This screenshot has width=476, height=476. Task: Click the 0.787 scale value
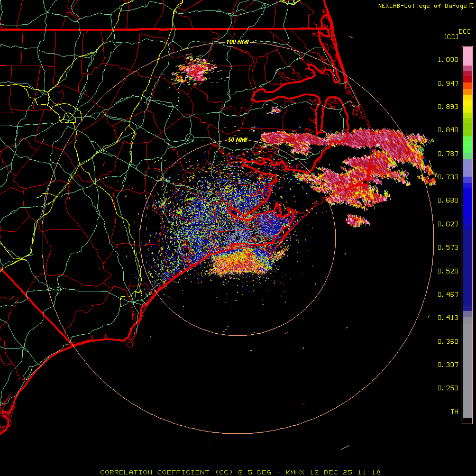coord(448,153)
